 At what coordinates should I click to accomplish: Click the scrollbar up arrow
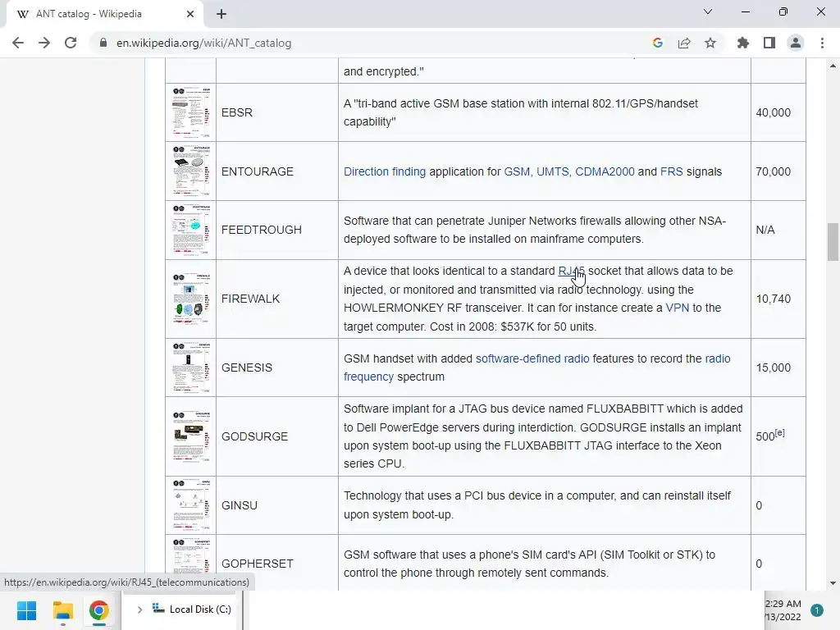(x=833, y=66)
